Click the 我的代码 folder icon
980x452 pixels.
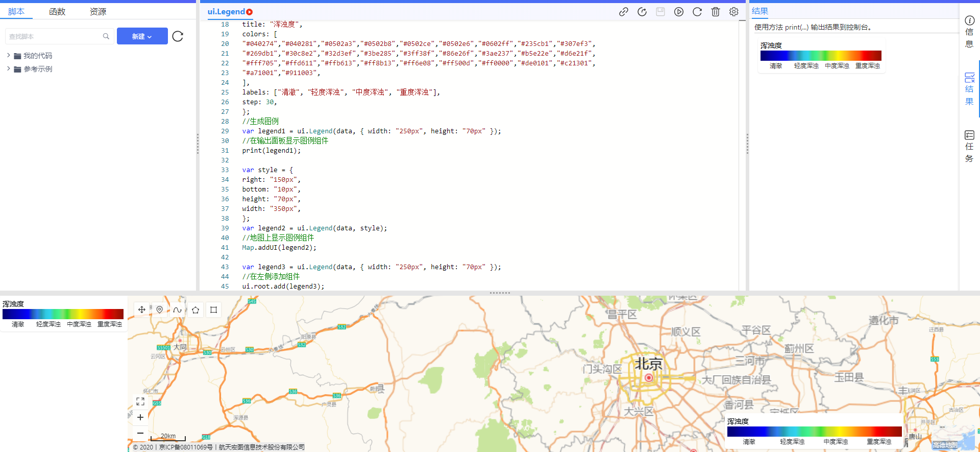(x=17, y=56)
